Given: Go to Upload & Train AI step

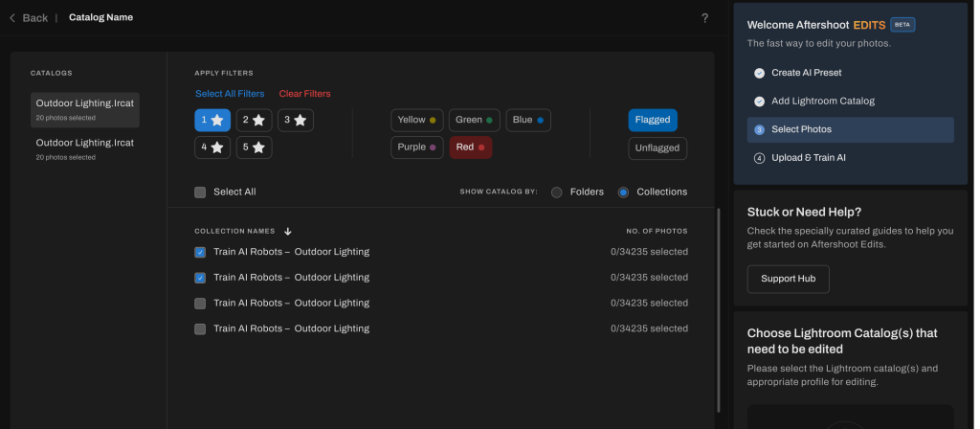Looking at the screenshot, I should tap(809, 158).
